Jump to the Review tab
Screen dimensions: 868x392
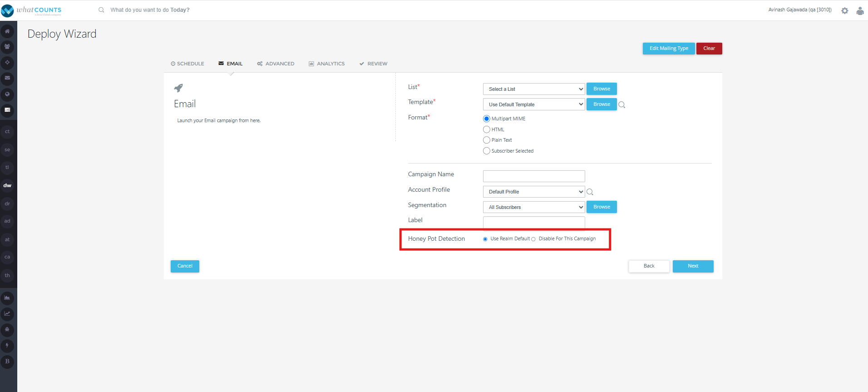coord(373,64)
